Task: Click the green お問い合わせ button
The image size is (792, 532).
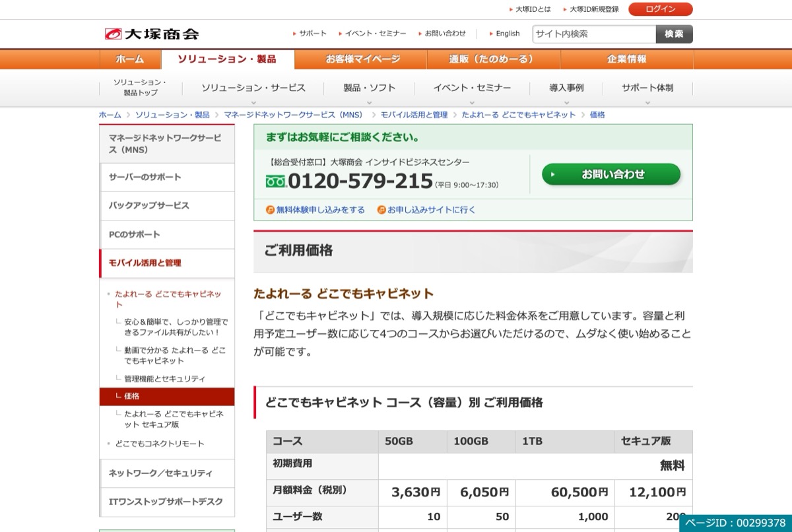Action: (611, 174)
